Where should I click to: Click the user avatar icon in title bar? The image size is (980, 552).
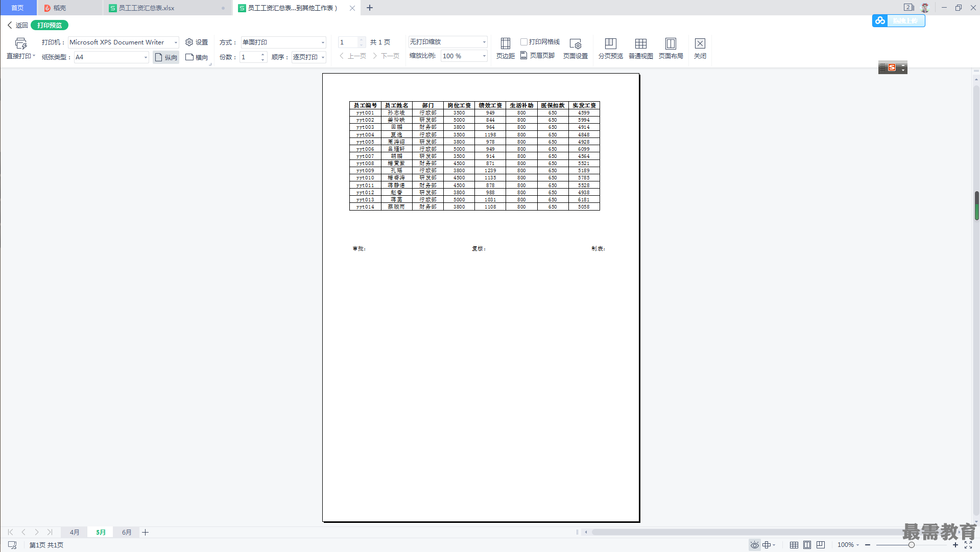pyautogui.click(x=925, y=8)
